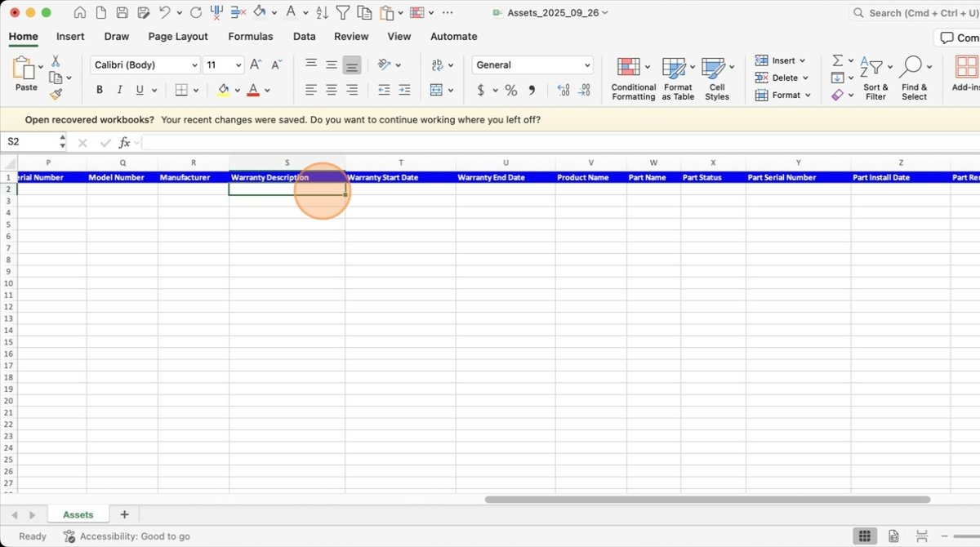Switch to the Page Layout ribbon tab
Image resolution: width=980 pixels, height=547 pixels.
click(x=178, y=37)
